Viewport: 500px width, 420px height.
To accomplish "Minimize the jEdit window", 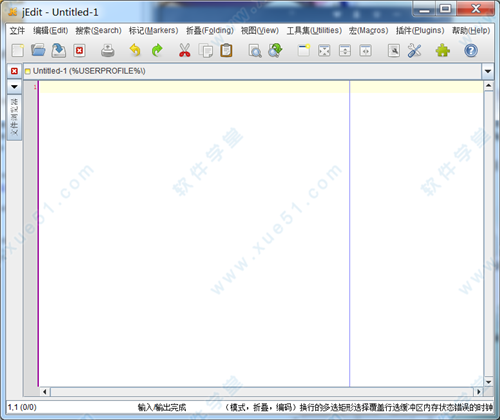I will pos(424,9).
